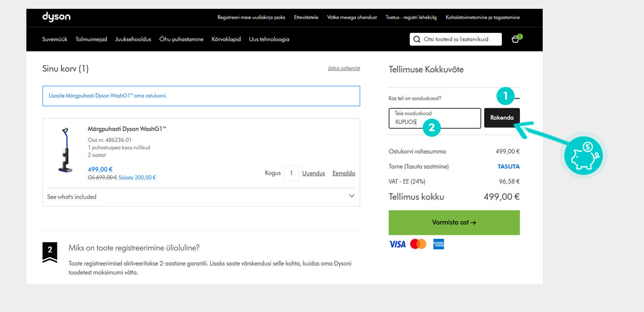Click the Jätka ostlemist link

point(344,68)
